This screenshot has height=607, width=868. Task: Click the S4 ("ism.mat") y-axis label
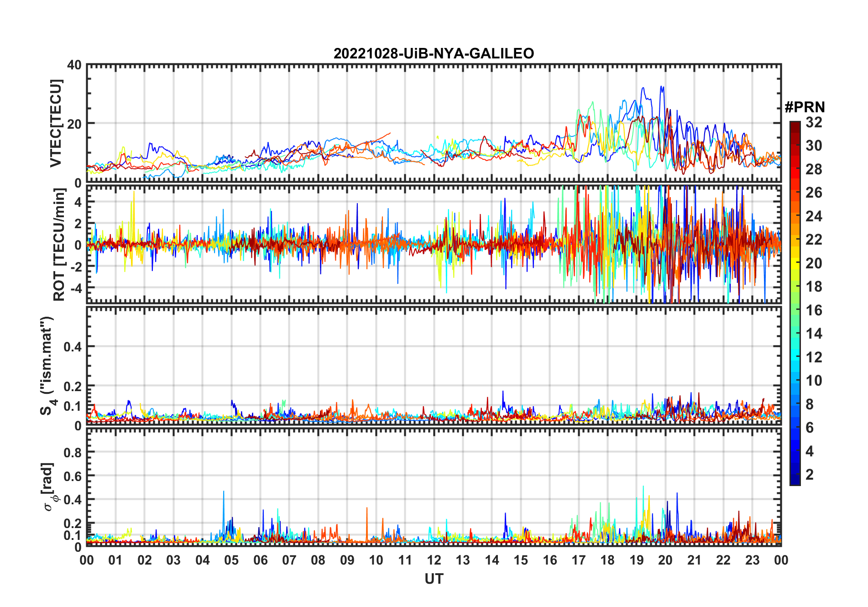coord(47,366)
